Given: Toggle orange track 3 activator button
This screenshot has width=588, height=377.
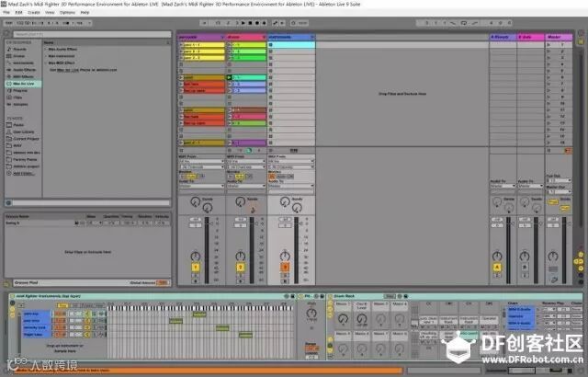Looking at the screenshot, I should click(285, 267).
